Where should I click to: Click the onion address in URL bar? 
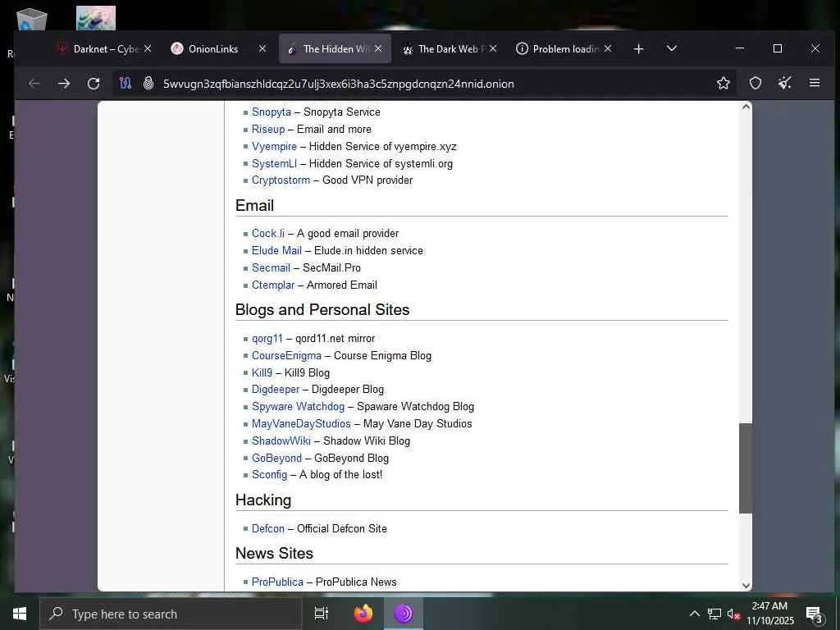pos(339,84)
